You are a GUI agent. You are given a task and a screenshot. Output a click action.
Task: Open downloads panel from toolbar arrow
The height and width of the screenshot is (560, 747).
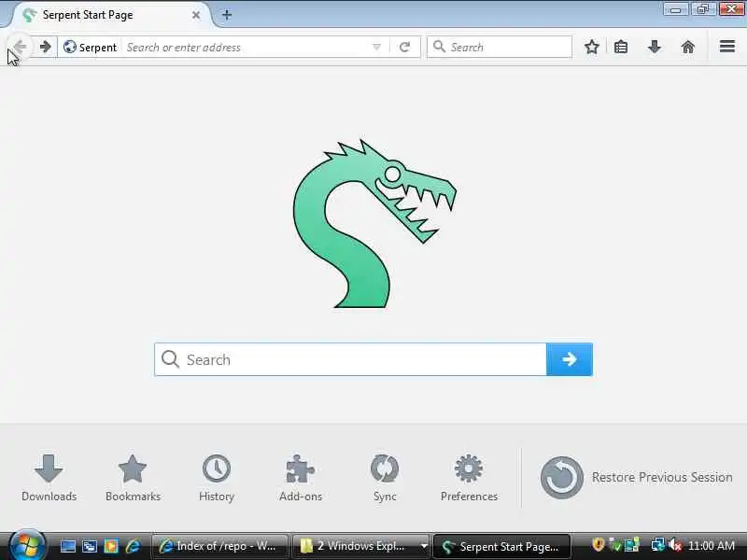pos(655,47)
